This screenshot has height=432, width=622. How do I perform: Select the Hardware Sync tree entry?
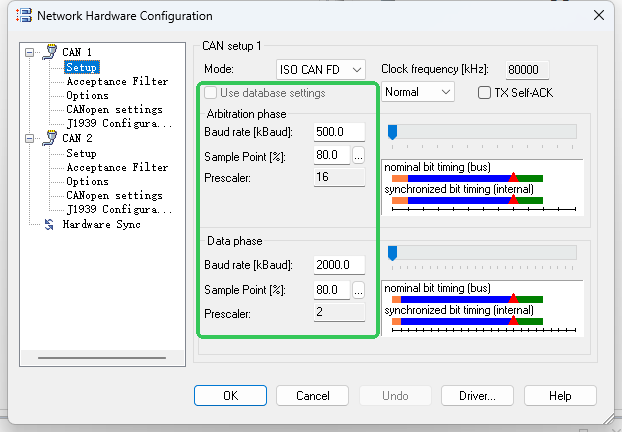(x=102, y=225)
